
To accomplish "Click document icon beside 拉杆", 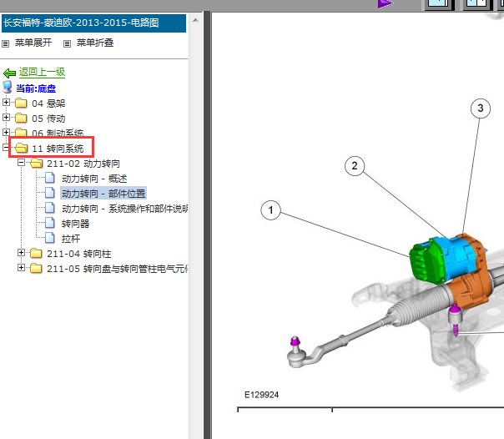I will pos(50,239).
